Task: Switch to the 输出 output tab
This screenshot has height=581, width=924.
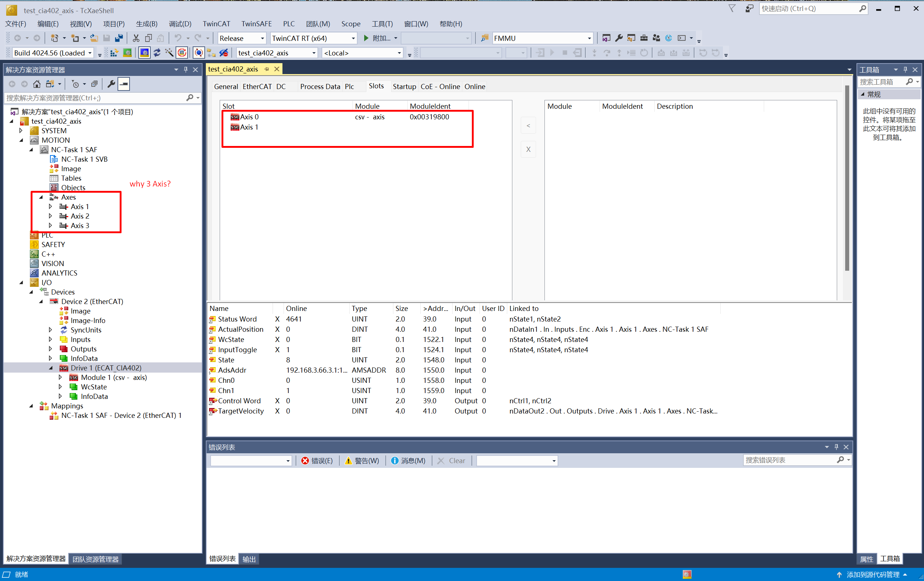Action: (x=249, y=559)
